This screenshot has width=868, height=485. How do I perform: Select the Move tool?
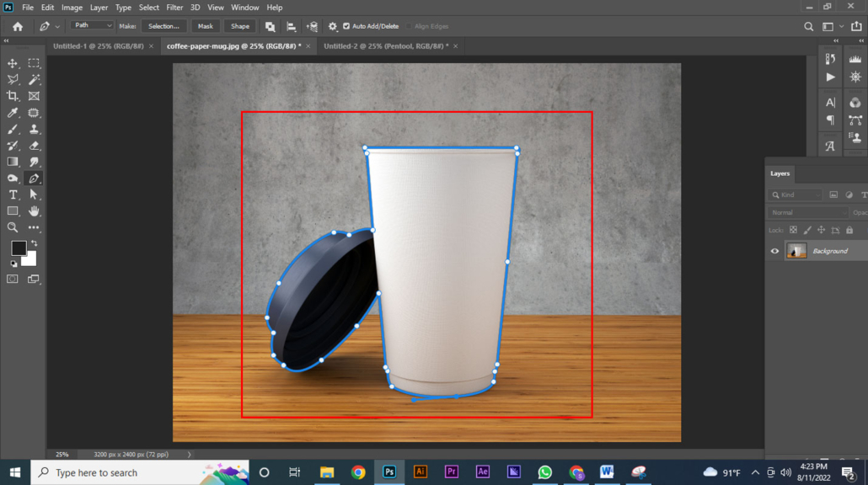(x=13, y=63)
